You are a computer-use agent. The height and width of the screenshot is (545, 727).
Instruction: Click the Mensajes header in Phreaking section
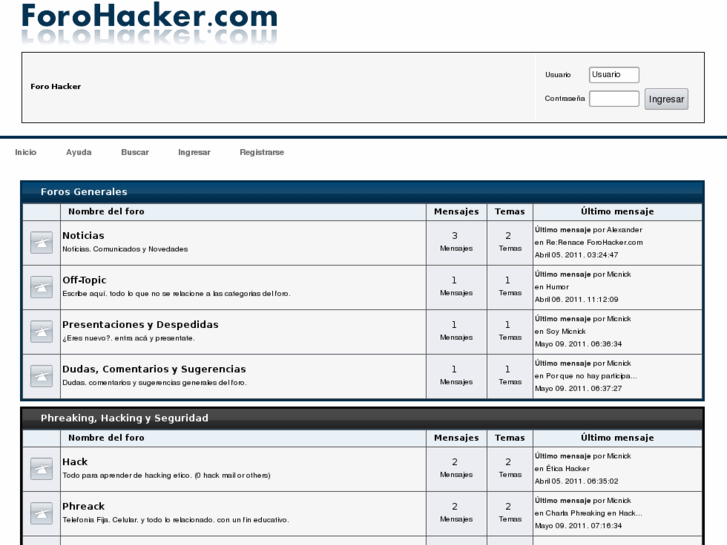tap(456, 438)
